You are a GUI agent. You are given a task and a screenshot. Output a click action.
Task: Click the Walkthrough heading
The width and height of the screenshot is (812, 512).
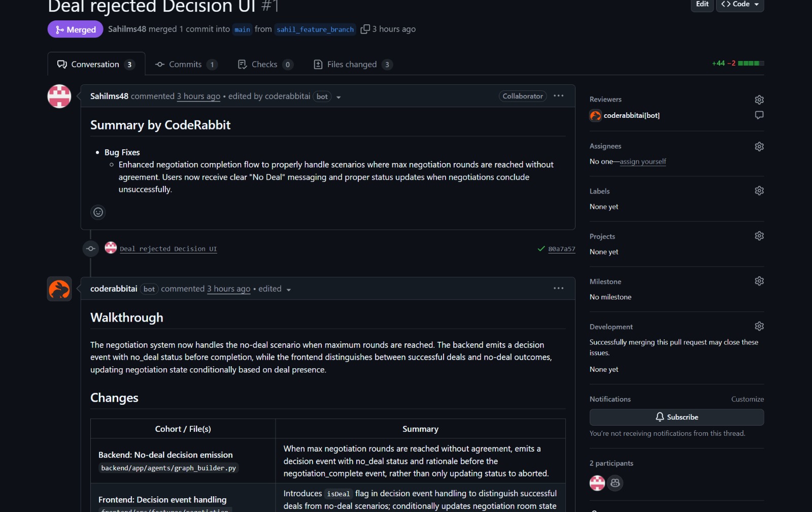click(127, 317)
